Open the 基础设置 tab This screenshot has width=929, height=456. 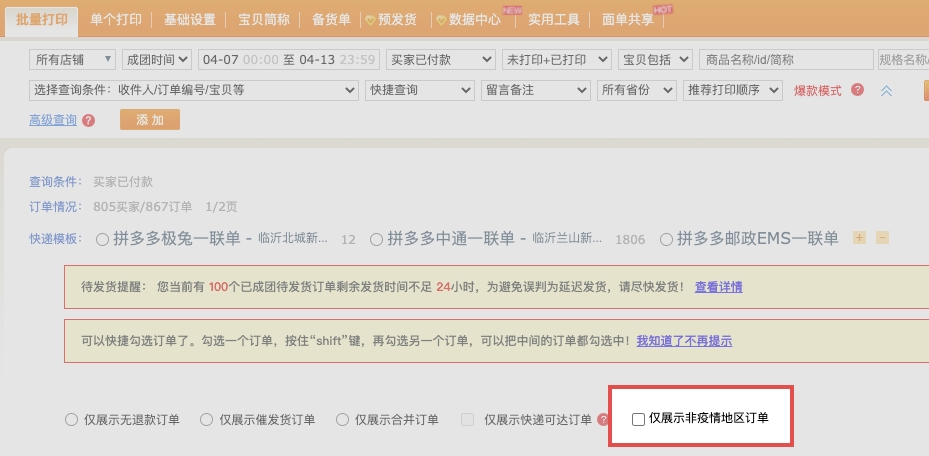coord(190,20)
